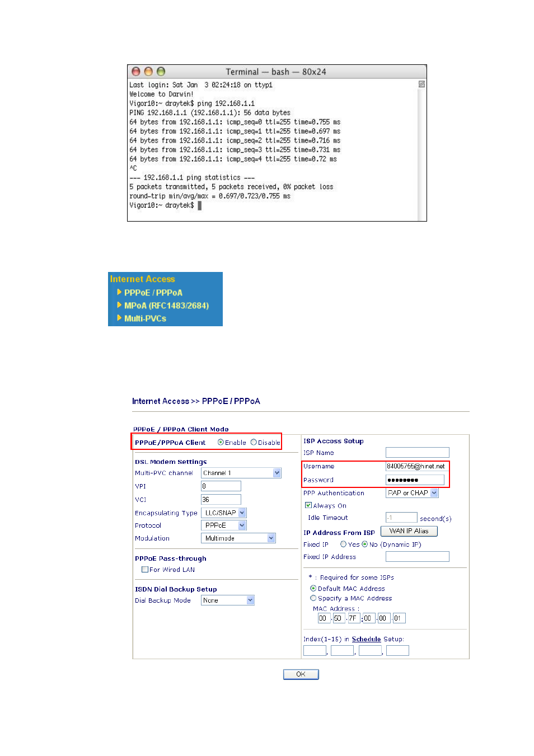Click the VCI input field
The width and height of the screenshot is (534, 756).
(x=221, y=500)
